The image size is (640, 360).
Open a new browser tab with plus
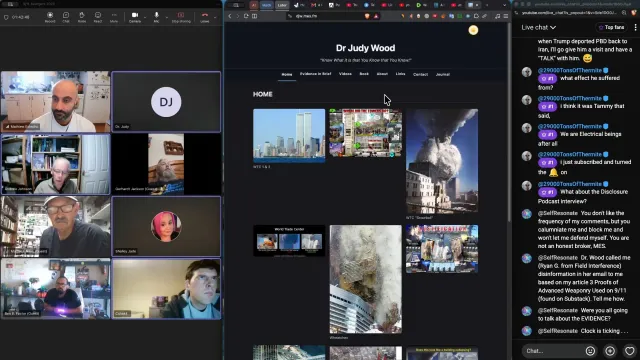[x=487, y=5]
